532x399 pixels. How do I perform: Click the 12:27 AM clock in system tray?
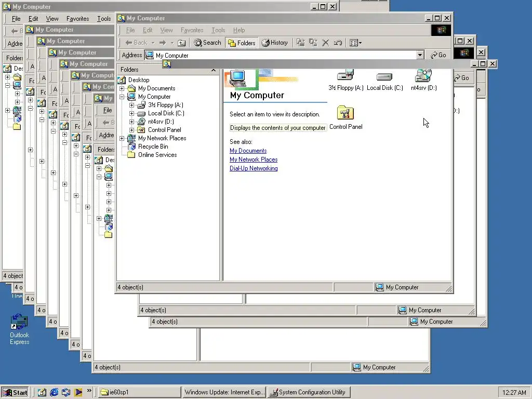coord(514,393)
